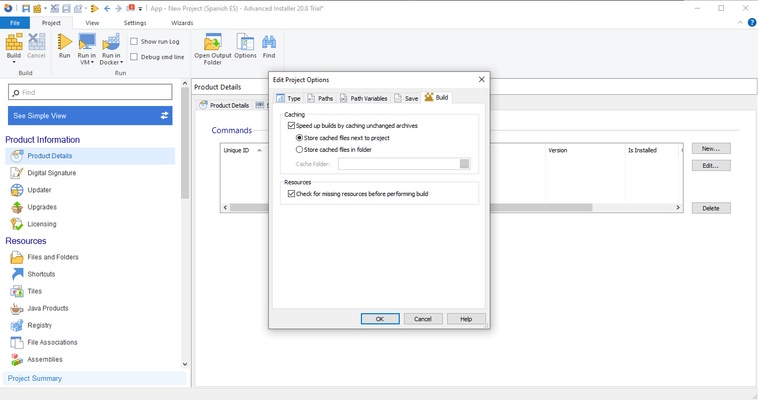Click the Run in Docker icon
758x400 pixels.
pos(111,43)
